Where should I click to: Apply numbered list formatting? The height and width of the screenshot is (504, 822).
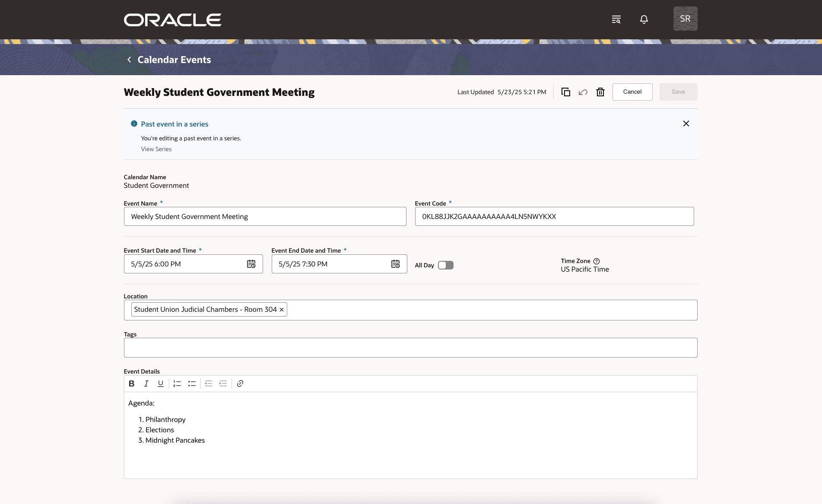177,384
